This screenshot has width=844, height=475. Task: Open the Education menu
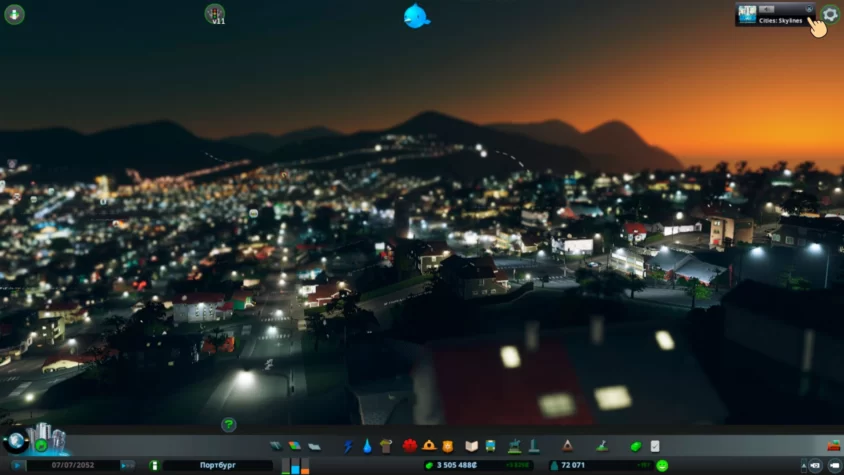(472, 446)
